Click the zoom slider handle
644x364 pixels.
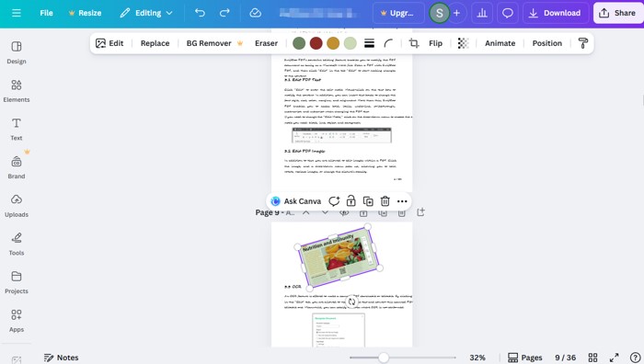tap(384, 358)
